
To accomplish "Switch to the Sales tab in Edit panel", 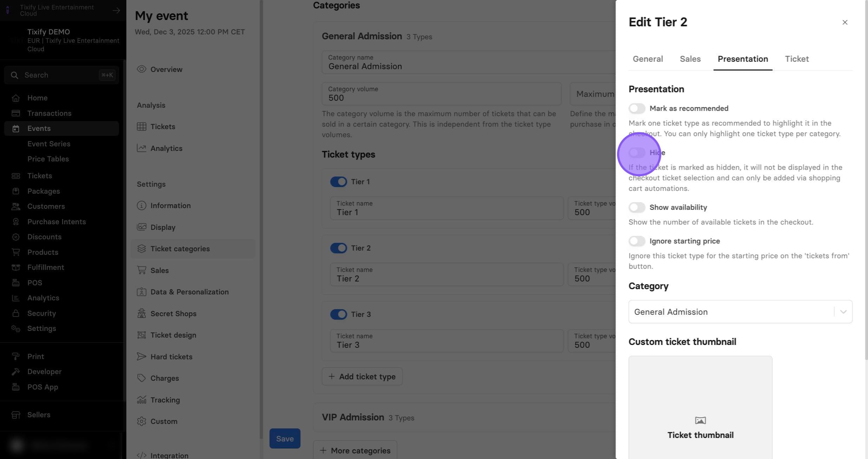I will point(690,59).
